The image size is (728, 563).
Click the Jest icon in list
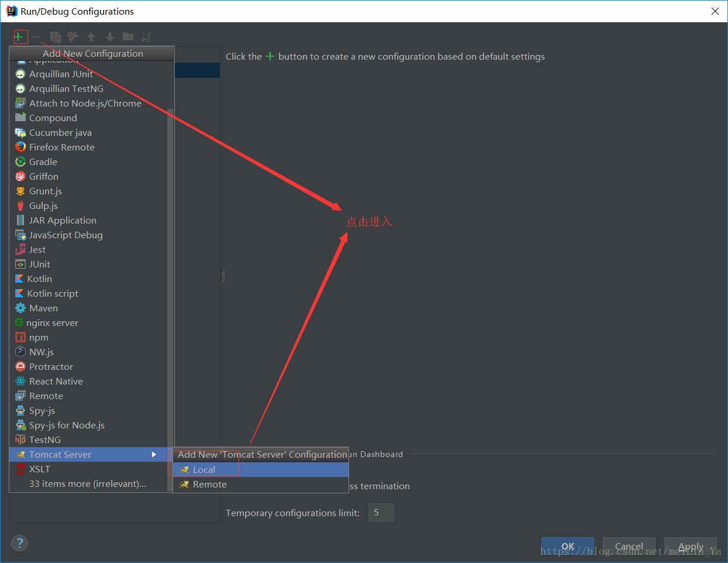pyautogui.click(x=20, y=249)
